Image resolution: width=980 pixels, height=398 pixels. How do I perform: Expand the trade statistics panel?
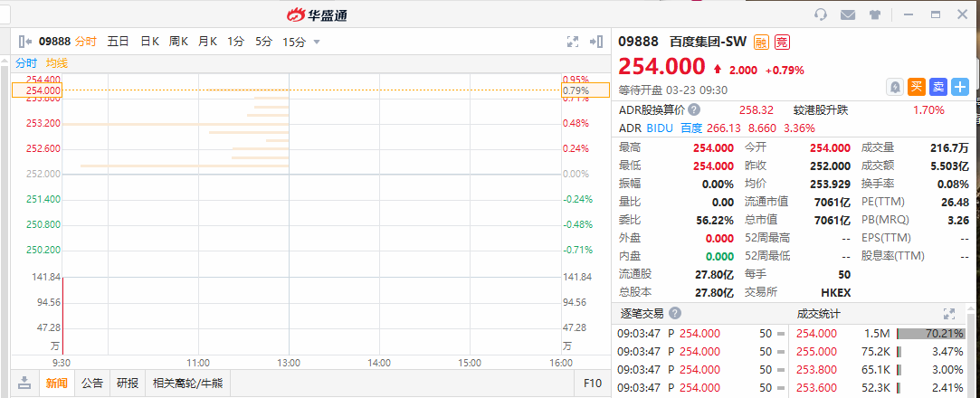[x=948, y=314]
